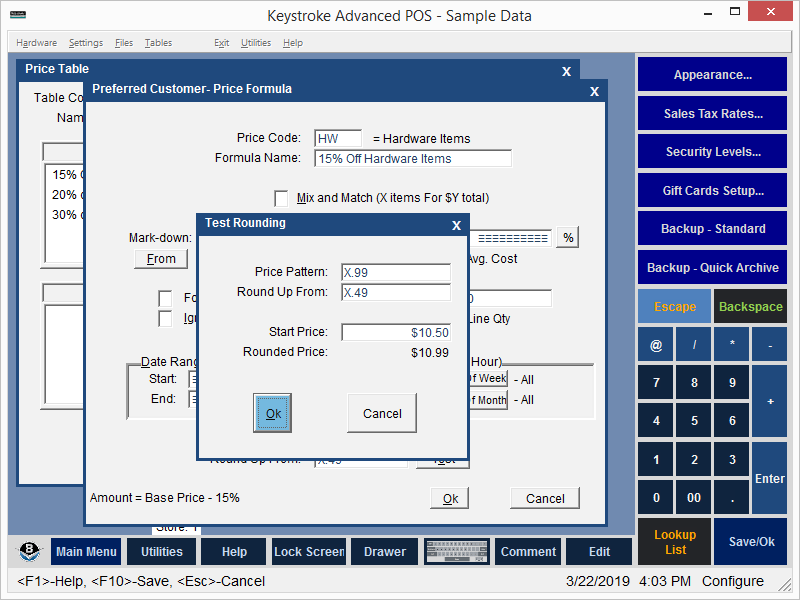Click keypad digit 1
Screen dimensions: 800x600
point(656,459)
